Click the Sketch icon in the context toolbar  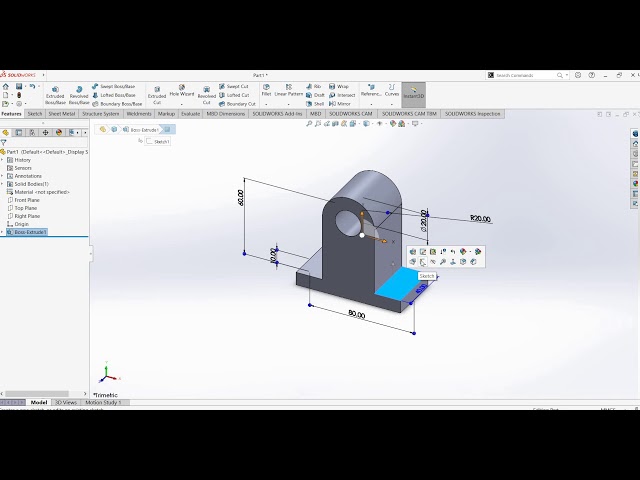click(423, 262)
